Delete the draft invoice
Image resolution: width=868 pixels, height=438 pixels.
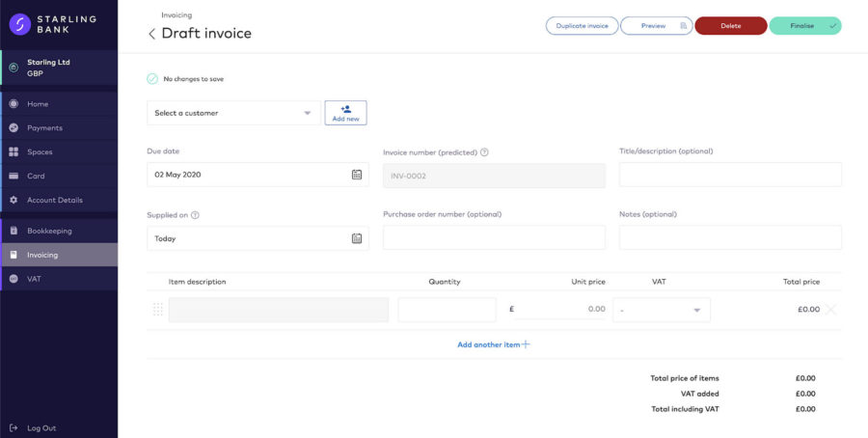(731, 26)
